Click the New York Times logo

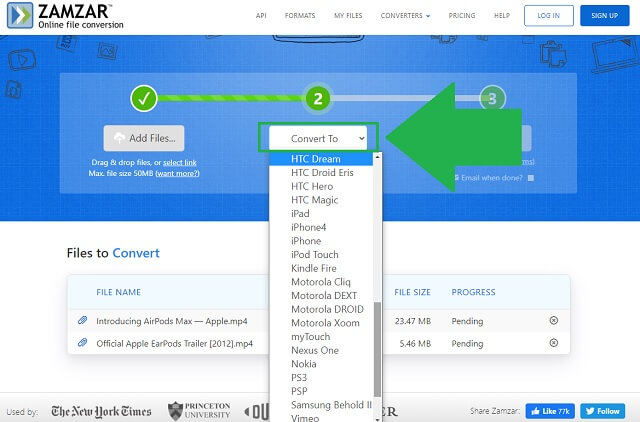point(101,411)
